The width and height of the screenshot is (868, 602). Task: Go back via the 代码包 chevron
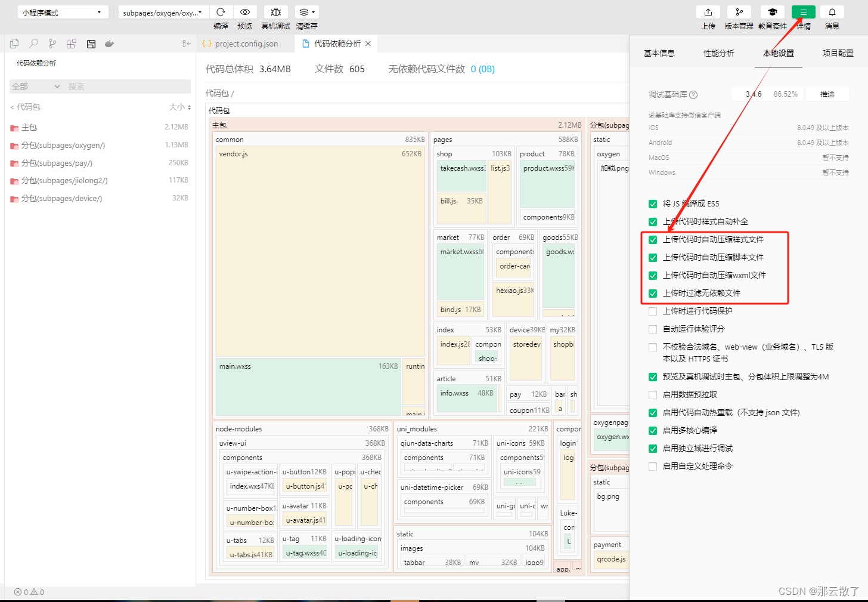point(12,107)
